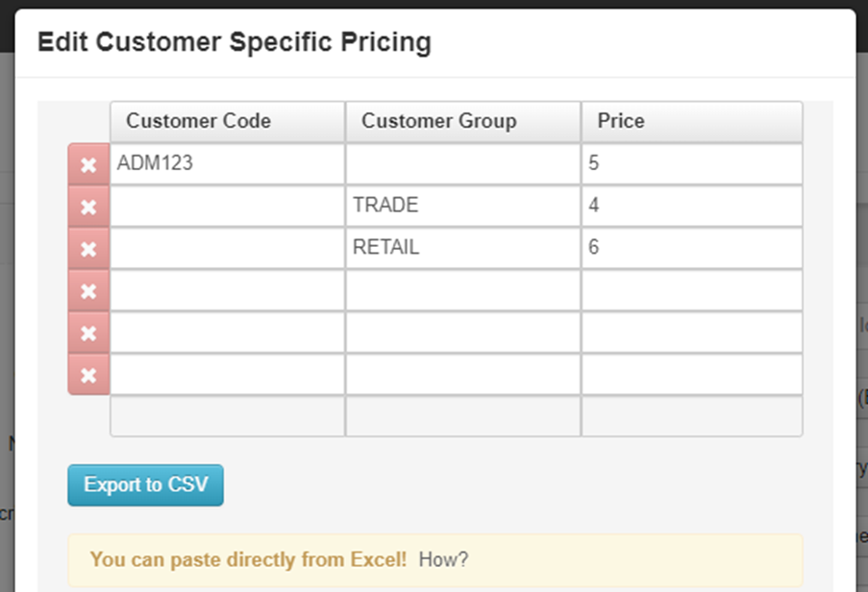868x592 pixels.
Task: Edit the price cell showing 4
Action: click(691, 206)
